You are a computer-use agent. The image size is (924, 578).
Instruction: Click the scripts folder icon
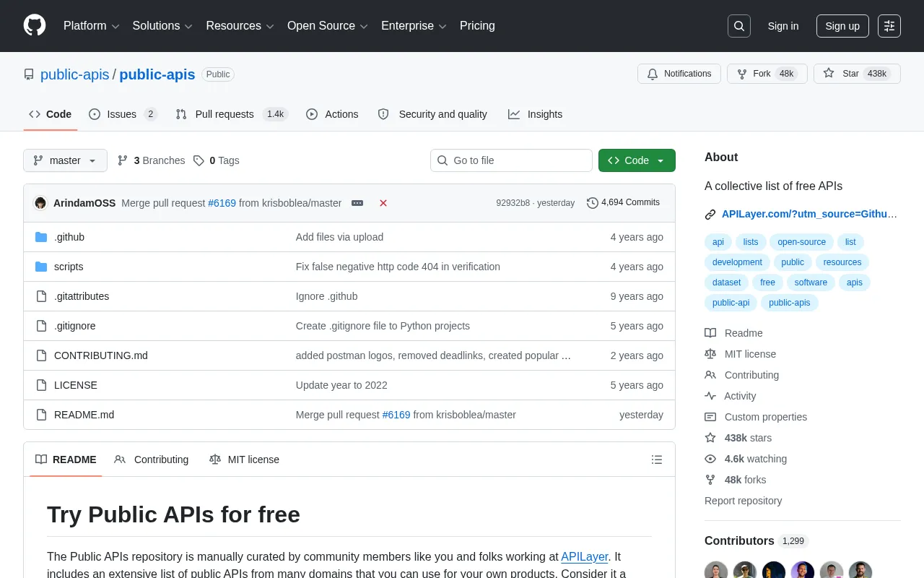click(x=41, y=267)
